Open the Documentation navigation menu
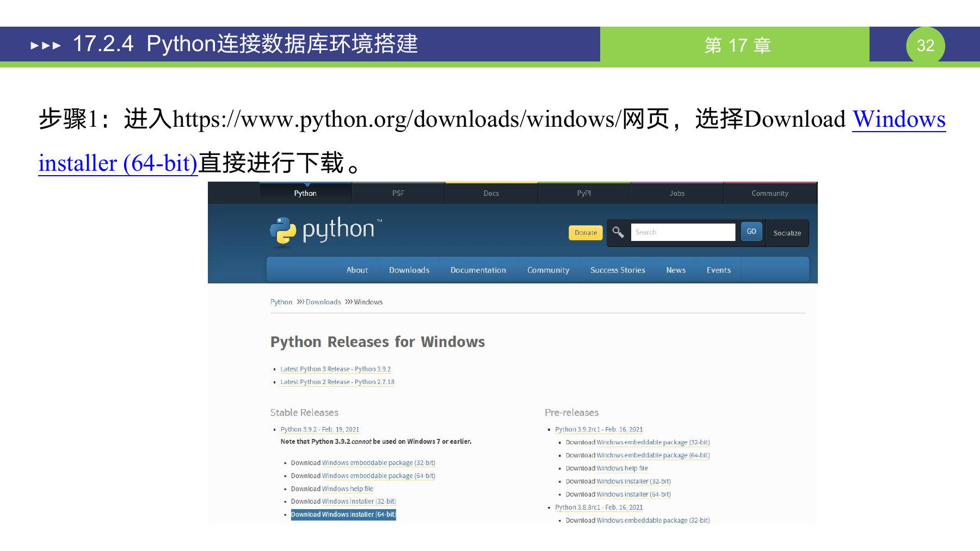The height and width of the screenshot is (551, 980). point(478,270)
